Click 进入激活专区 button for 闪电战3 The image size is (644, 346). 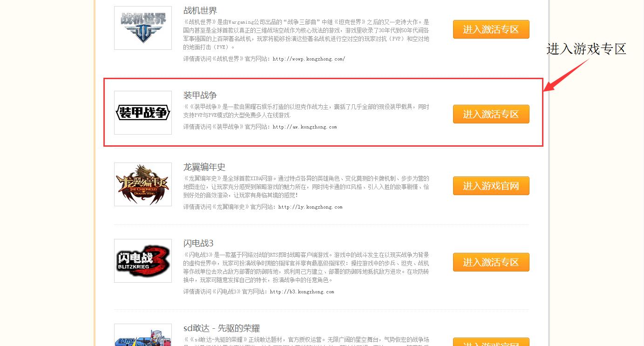click(491, 262)
